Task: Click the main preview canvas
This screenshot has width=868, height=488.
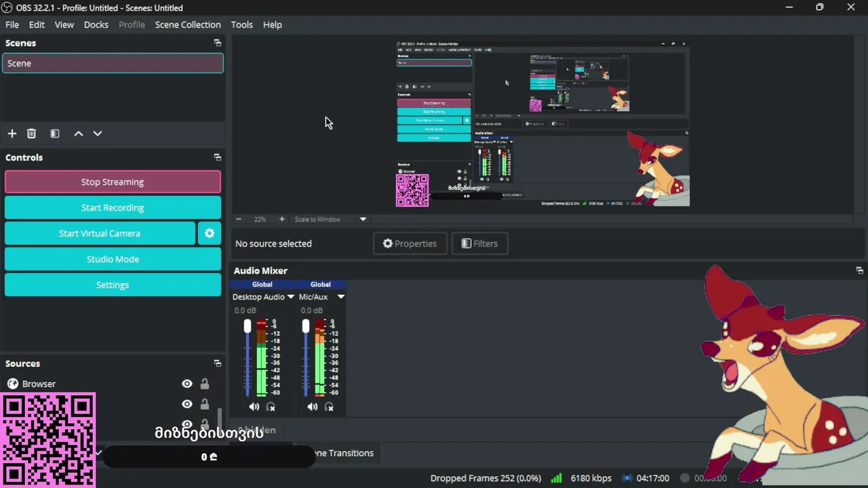Action: [x=542, y=124]
